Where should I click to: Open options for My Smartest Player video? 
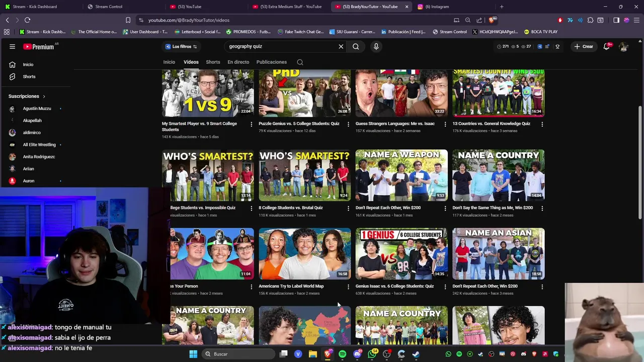click(251, 124)
